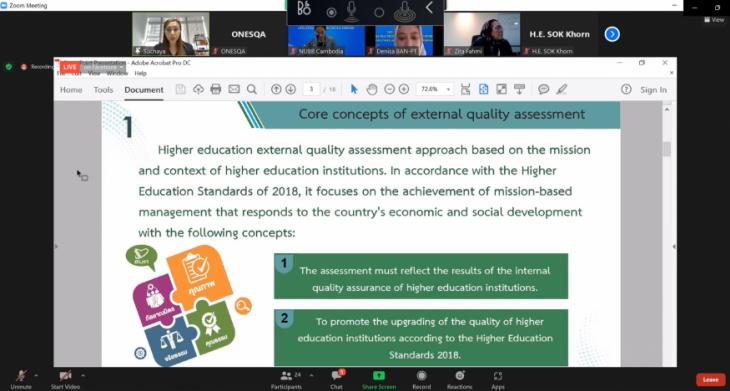The image size is (730, 391).
Task: Click the green encryption shield icon
Action: tap(8, 67)
